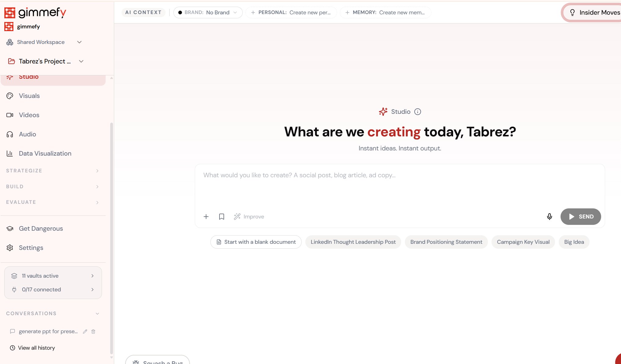Open the Visuals palette section
The height and width of the screenshot is (364, 621).
29,96
